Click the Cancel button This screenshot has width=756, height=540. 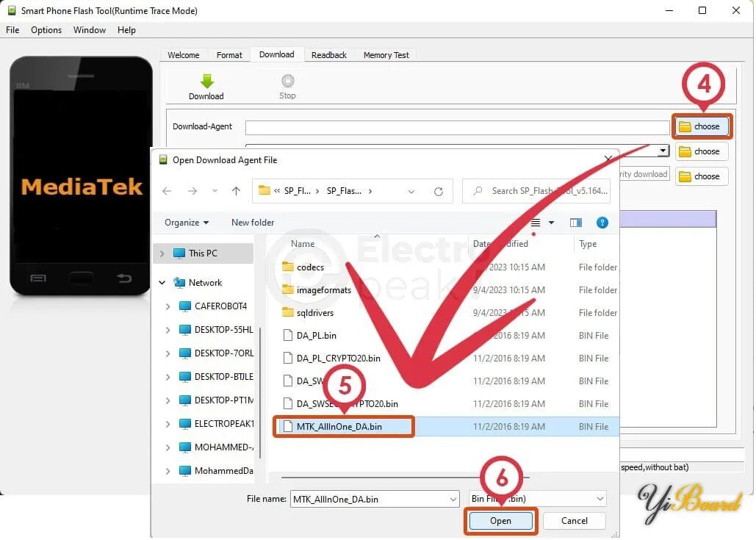pos(574,521)
